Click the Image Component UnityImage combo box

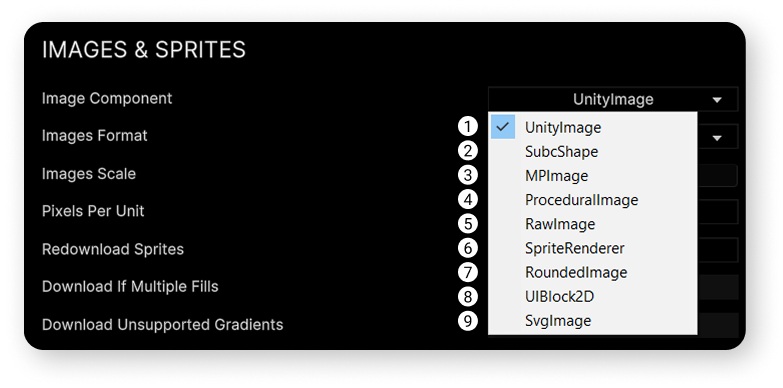click(613, 99)
